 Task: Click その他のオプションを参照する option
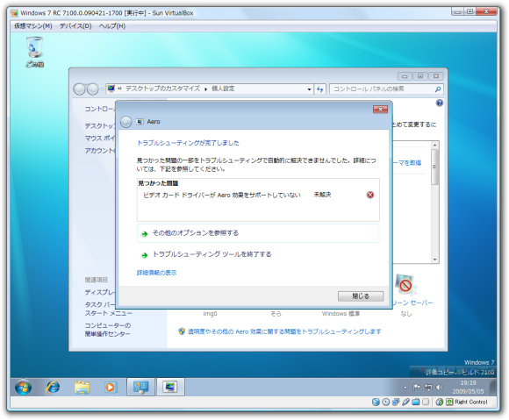tap(258, 233)
